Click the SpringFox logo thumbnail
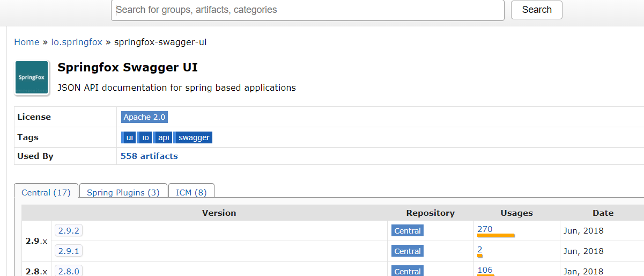This screenshot has width=644, height=276. point(32,78)
